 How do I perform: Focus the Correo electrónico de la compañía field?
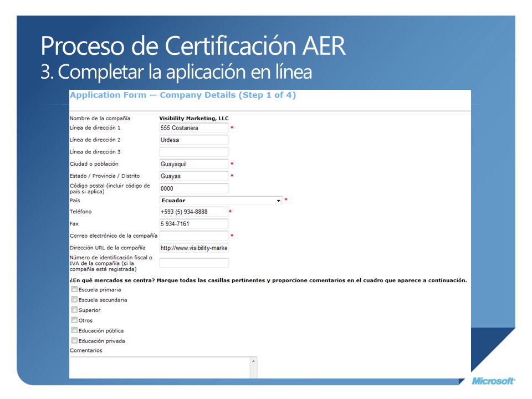(194, 236)
